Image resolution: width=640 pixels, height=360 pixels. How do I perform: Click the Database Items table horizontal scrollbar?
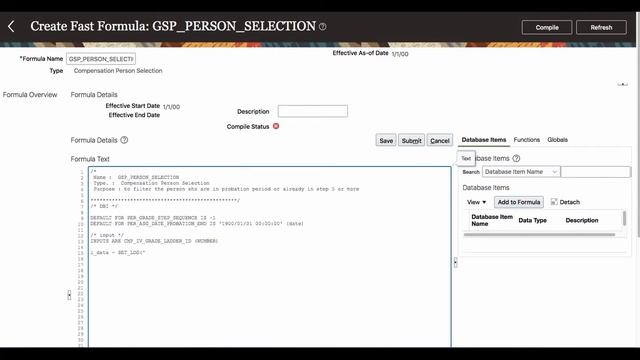pos(539,235)
